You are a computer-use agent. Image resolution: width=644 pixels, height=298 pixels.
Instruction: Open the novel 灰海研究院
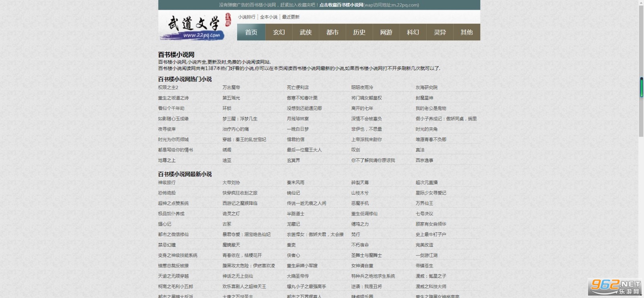427,87
